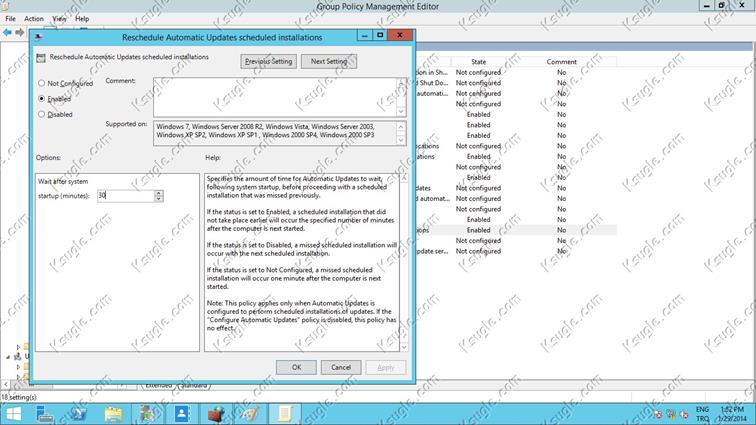This screenshot has height=425, width=756.
Task: Click the Help pane scroll down arrow
Action: [404, 347]
